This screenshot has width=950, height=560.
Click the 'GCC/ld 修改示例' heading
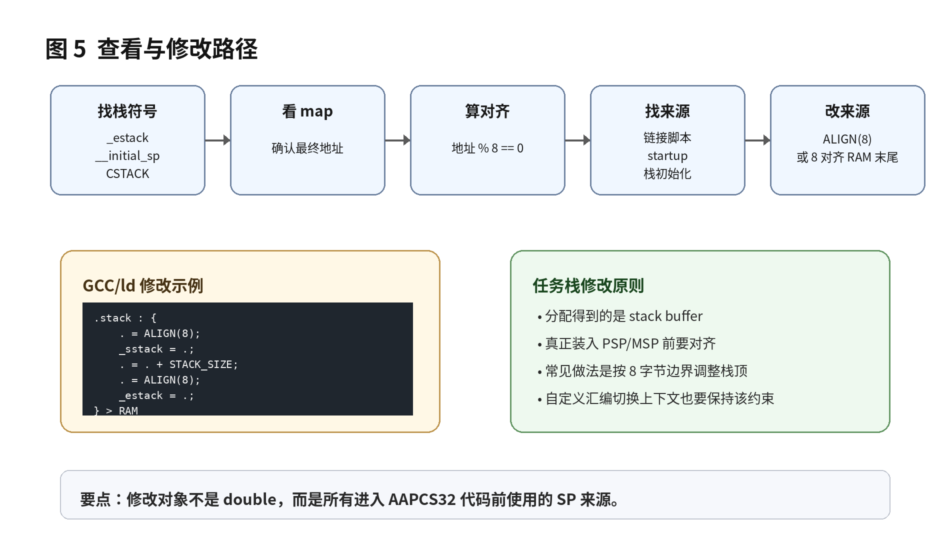pos(143,285)
